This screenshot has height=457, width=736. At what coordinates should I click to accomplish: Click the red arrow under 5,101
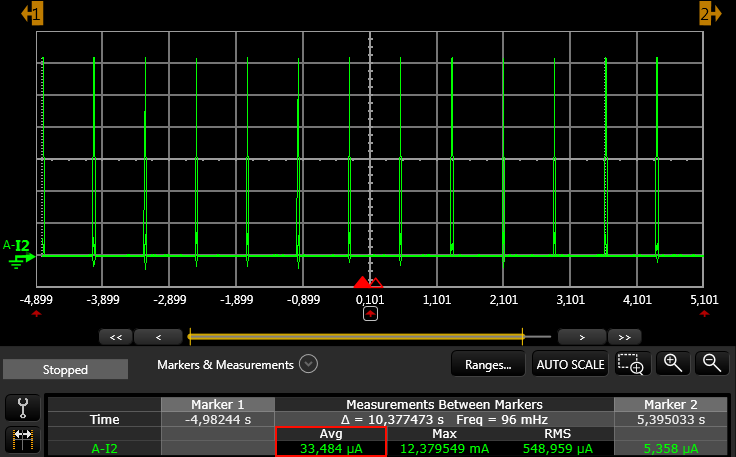point(704,313)
